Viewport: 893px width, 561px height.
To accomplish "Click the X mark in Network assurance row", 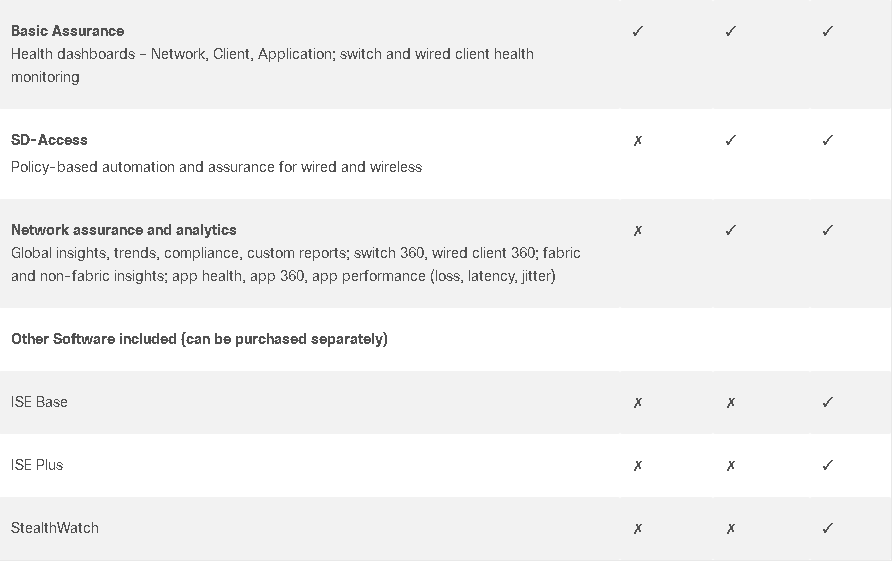I will click(638, 231).
